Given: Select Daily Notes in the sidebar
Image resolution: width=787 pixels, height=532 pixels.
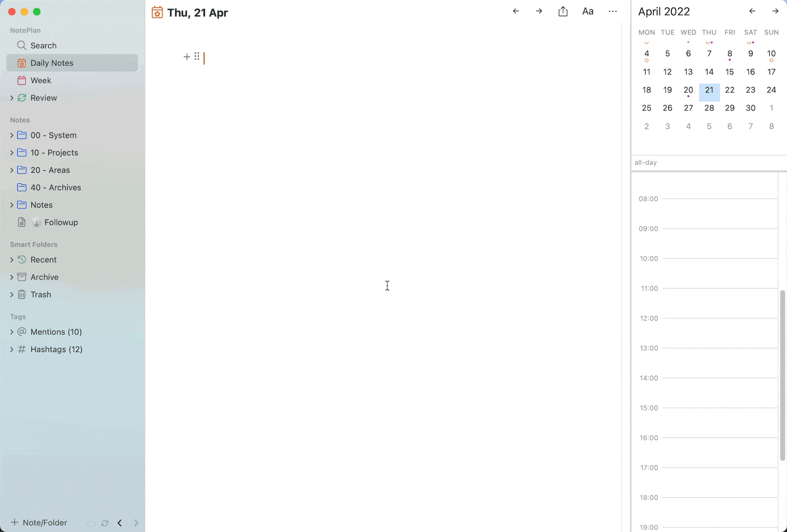Looking at the screenshot, I should tap(52, 63).
